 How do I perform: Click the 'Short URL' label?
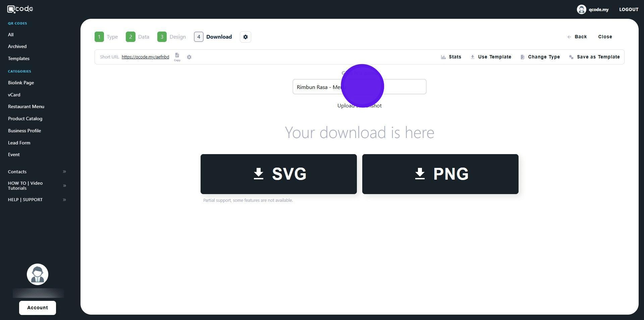pos(109,57)
